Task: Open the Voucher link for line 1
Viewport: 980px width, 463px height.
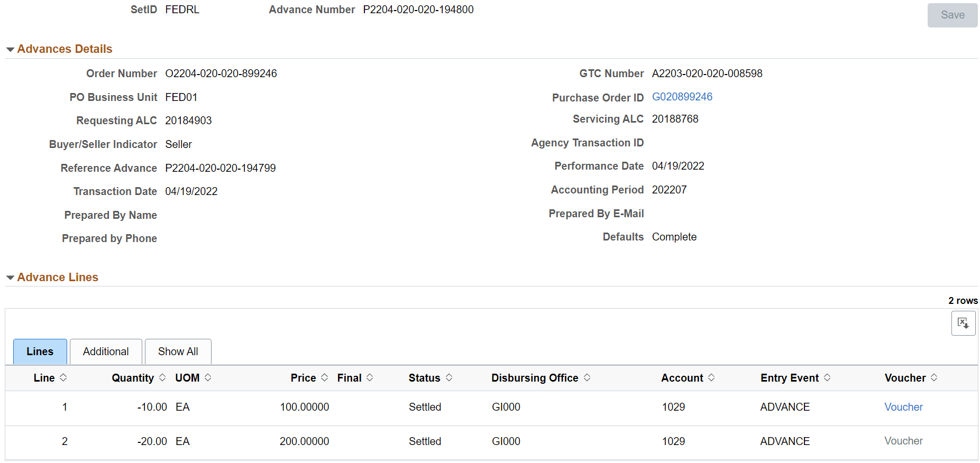Action: 903,407
